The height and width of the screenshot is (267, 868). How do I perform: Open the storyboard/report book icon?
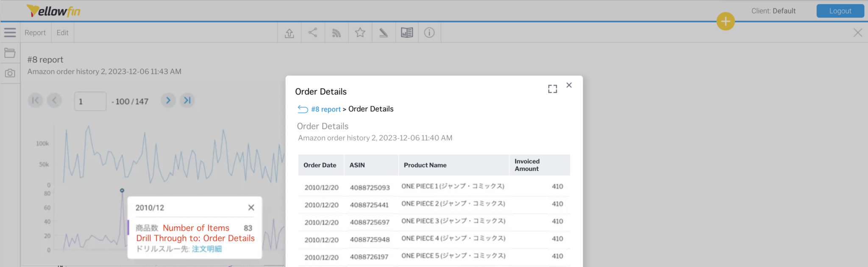[x=407, y=33]
